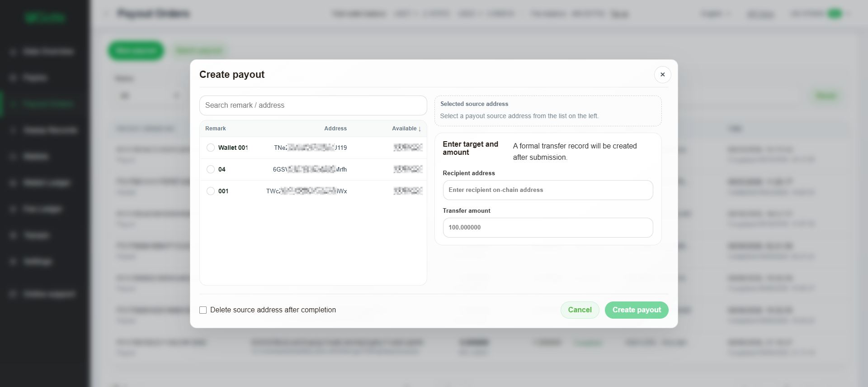Viewport: 868px width, 387px height.
Task: Submit with the Create payout button
Action: coord(637,310)
